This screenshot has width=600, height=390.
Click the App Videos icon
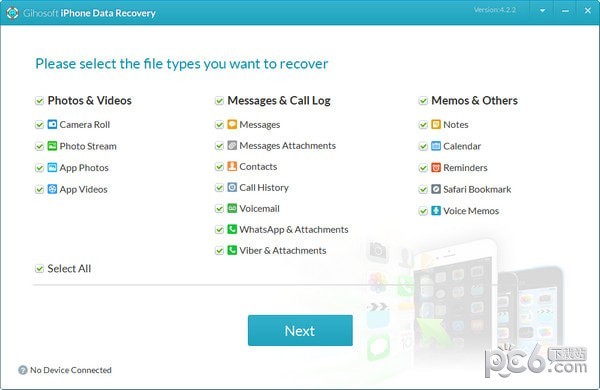52,189
